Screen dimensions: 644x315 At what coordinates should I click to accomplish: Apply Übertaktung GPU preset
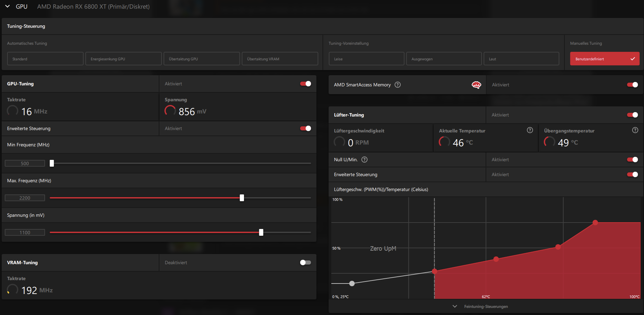[x=202, y=59]
